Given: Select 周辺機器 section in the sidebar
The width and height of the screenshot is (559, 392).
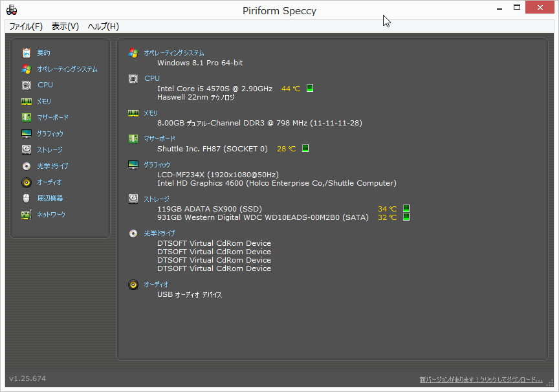Looking at the screenshot, I should pyautogui.click(x=50, y=199).
